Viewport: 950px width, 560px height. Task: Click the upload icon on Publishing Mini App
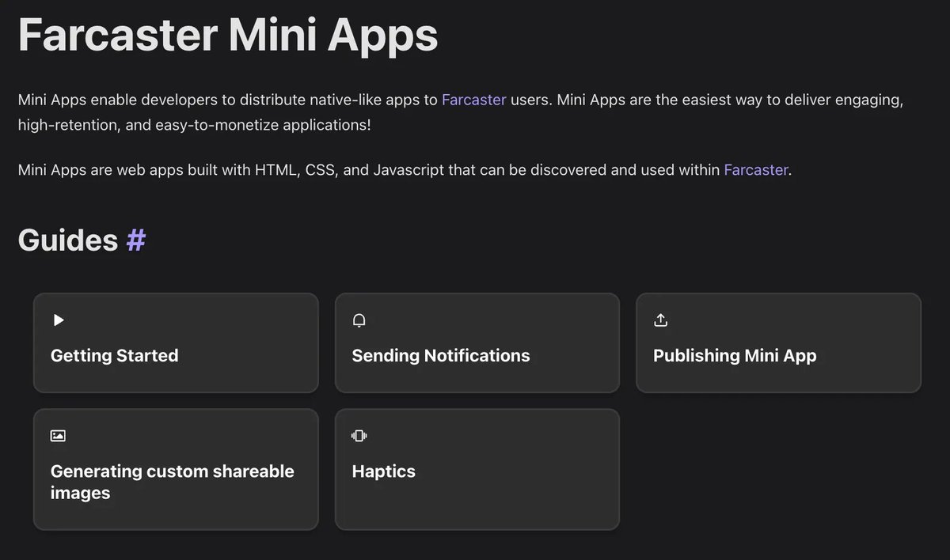661,320
